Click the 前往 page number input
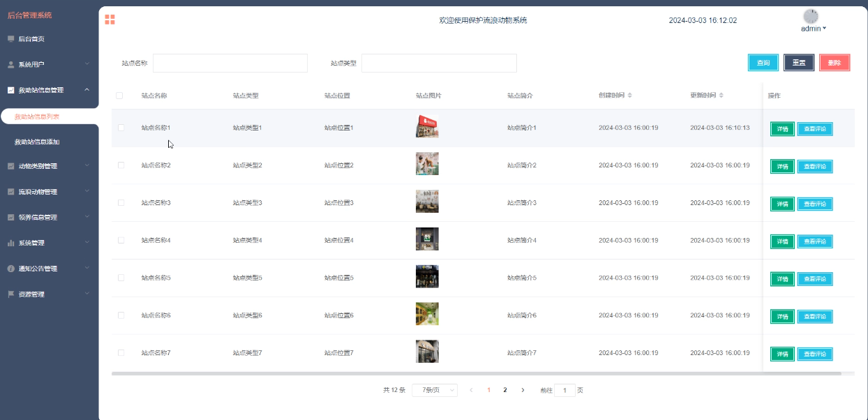 pyautogui.click(x=564, y=390)
